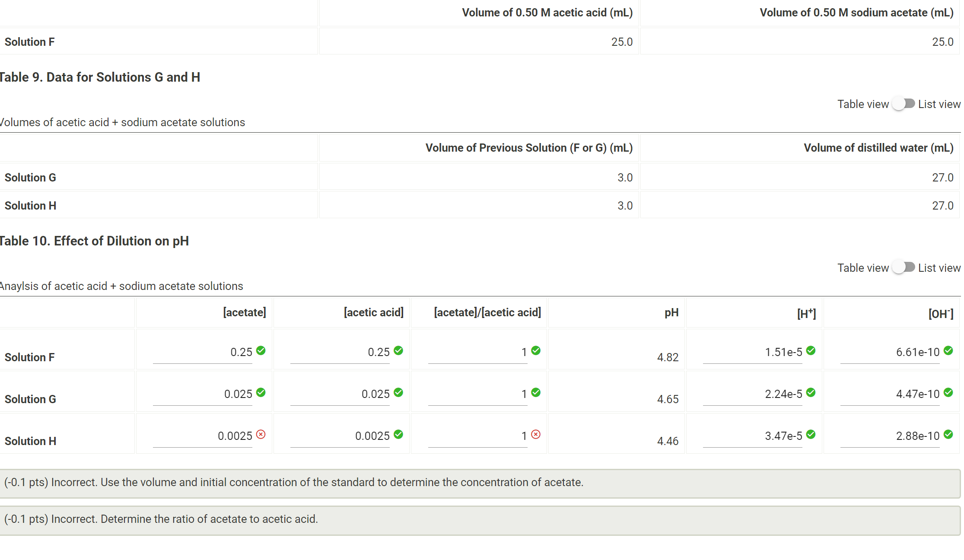Click checkmark next to Solution H 3.47e-5
This screenshot has width=964, height=560.
point(811,434)
